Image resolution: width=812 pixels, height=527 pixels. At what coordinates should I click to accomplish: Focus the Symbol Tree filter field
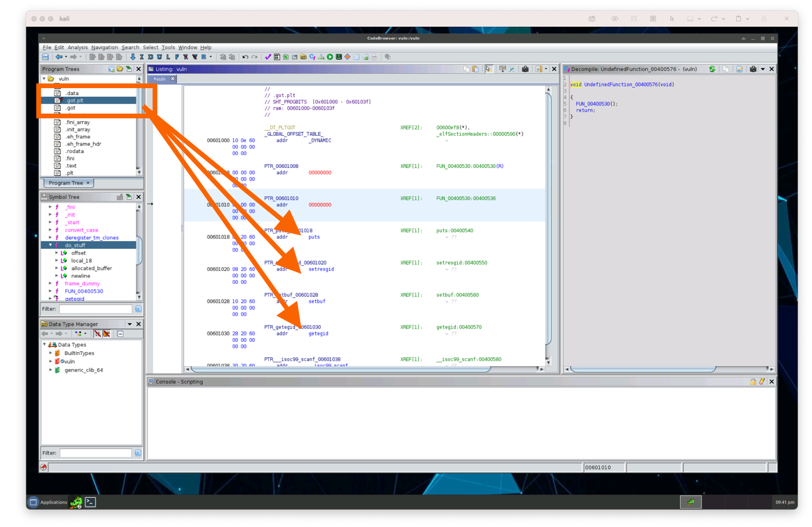[96, 309]
